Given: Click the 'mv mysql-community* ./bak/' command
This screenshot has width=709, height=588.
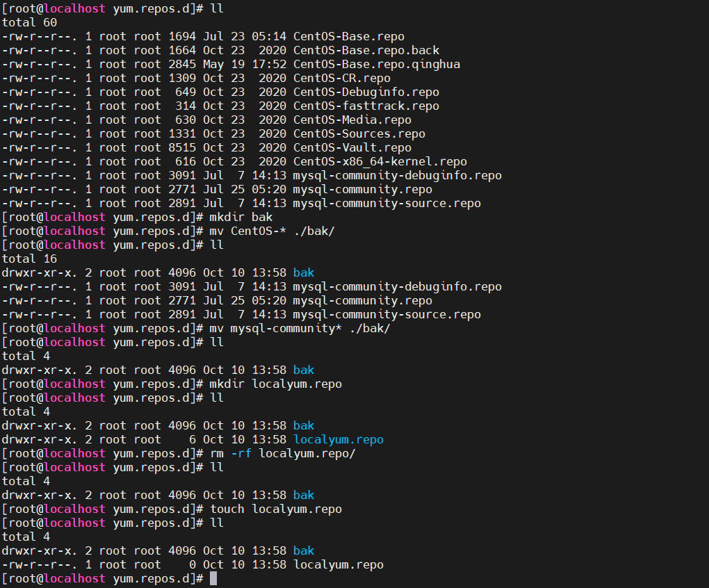Looking at the screenshot, I should click(300, 329).
